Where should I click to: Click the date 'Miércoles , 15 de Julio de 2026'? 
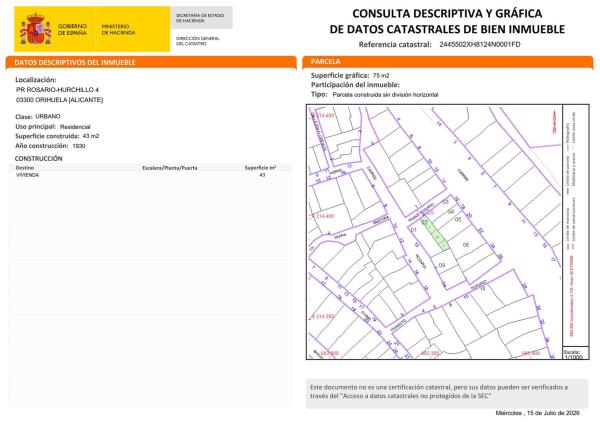(537, 413)
